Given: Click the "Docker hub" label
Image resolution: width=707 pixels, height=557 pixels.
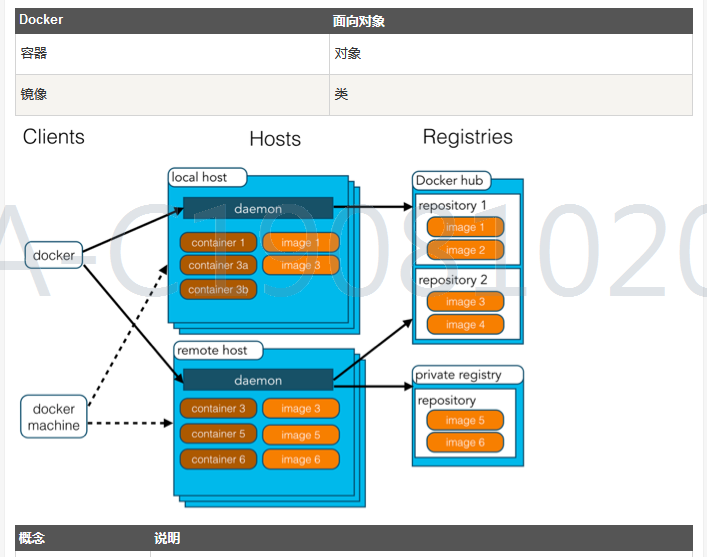Looking at the screenshot, I should point(451,180).
